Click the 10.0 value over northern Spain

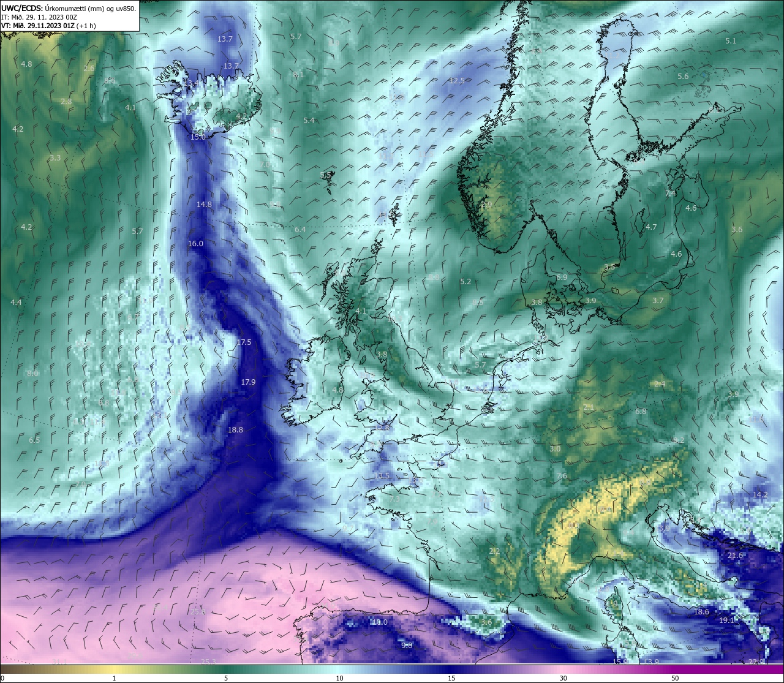click(x=380, y=622)
